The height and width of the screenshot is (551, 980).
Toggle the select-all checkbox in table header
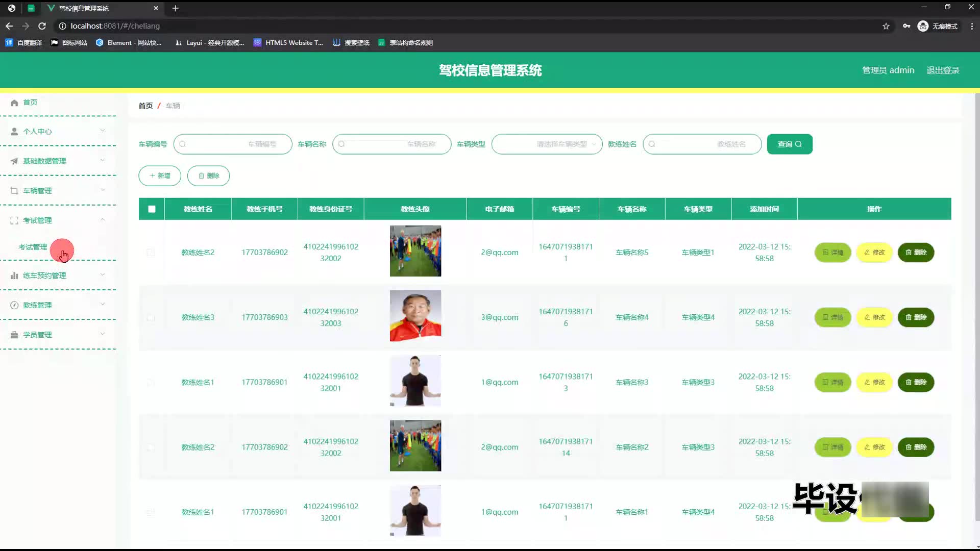152,209
